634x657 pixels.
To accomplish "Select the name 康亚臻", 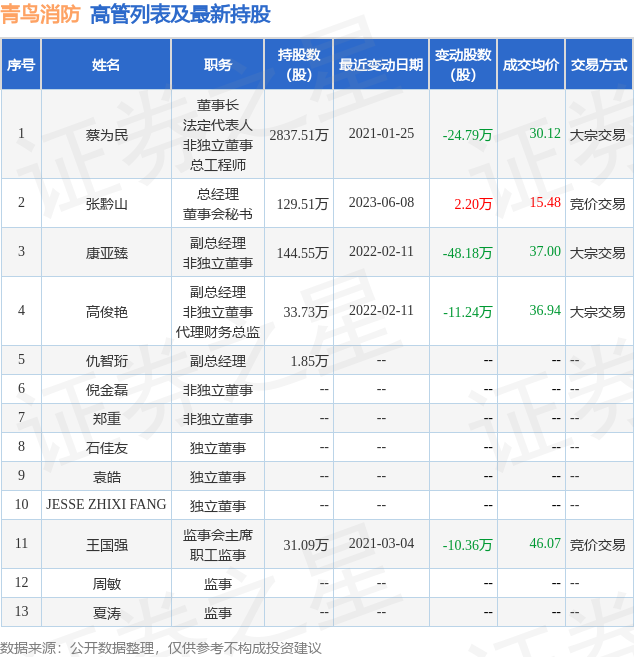I will (x=106, y=253).
